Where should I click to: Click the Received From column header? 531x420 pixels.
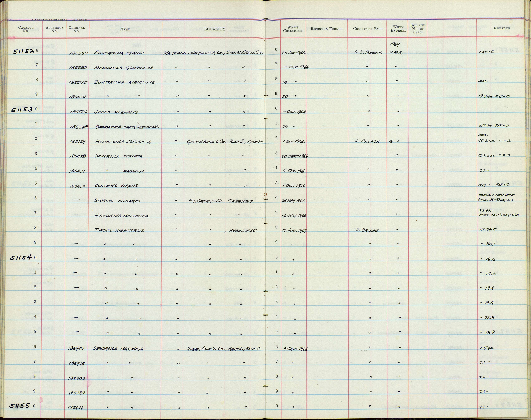pyautogui.click(x=326, y=29)
